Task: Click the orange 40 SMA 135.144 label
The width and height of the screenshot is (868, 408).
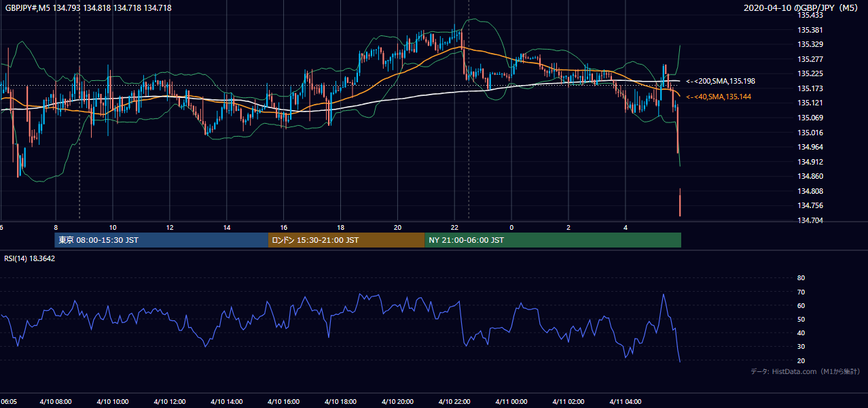Action: pos(719,97)
